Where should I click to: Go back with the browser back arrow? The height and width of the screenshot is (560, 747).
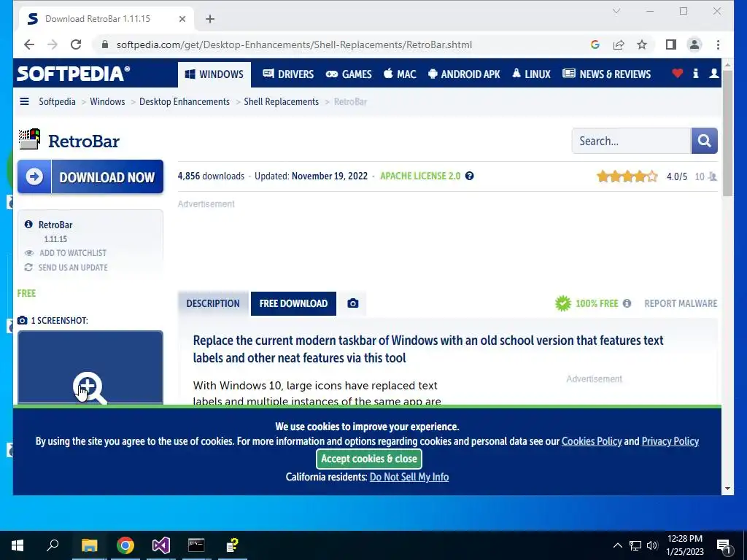(29, 44)
